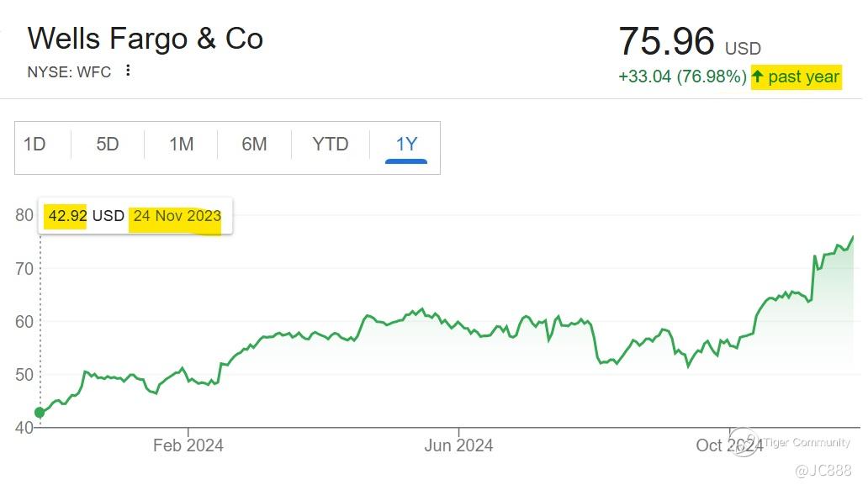Click the +33.04 (76.98%) change value
Image resolution: width=868 pixels, height=490 pixels.
pos(683,76)
